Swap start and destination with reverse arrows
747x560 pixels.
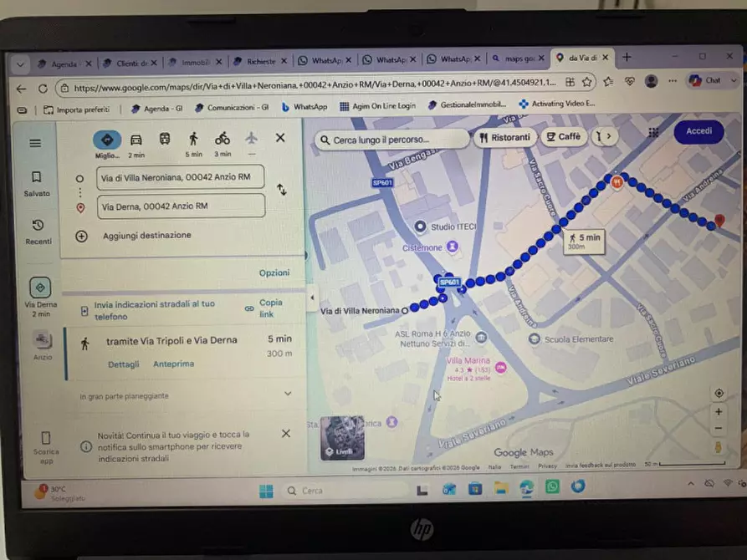[x=282, y=190]
